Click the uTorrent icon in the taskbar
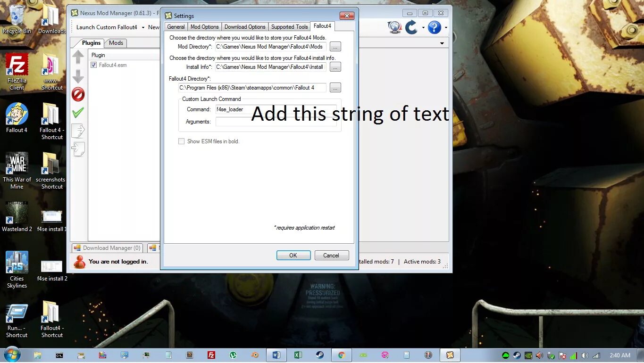Image resolution: width=644 pixels, height=363 pixels. (x=233, y=355)
